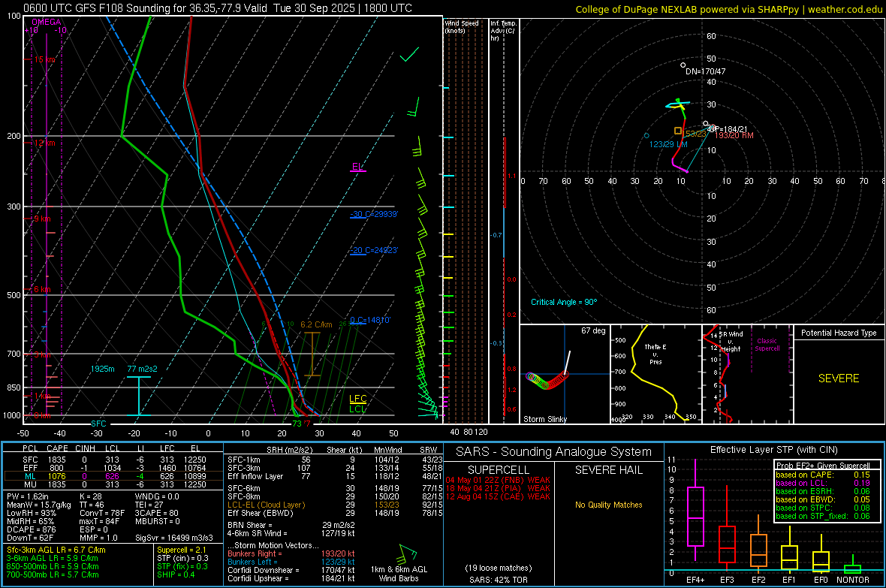
Task: Click the green LCL marker label
Action: point(357,409)
